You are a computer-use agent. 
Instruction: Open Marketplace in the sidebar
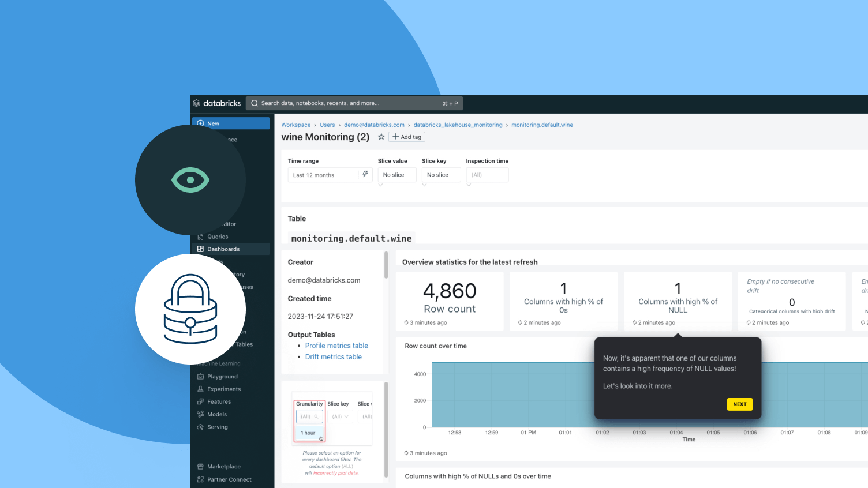224,467
